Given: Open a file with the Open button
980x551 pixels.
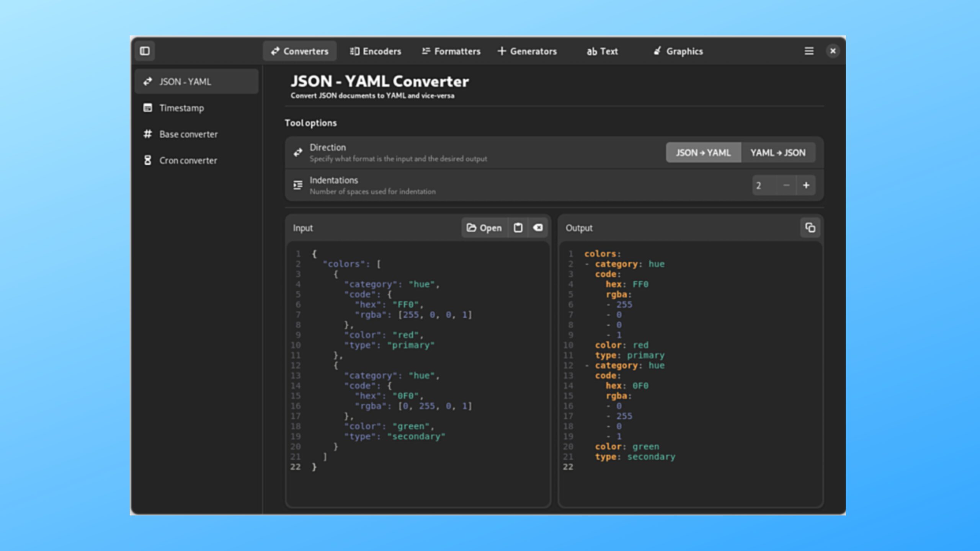Looking at the screenshot, I should 484,228.
